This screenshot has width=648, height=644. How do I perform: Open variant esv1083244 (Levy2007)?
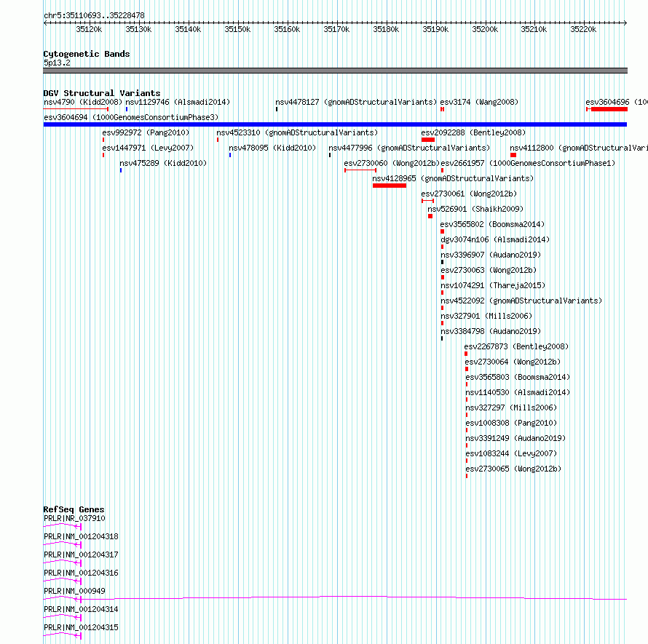click(511, 453)
